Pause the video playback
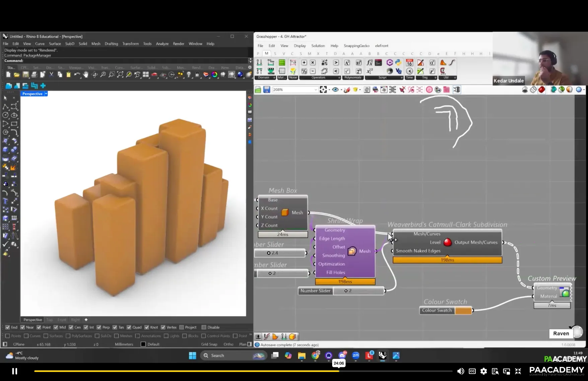 pyautogui.click(x=15, y=371)
